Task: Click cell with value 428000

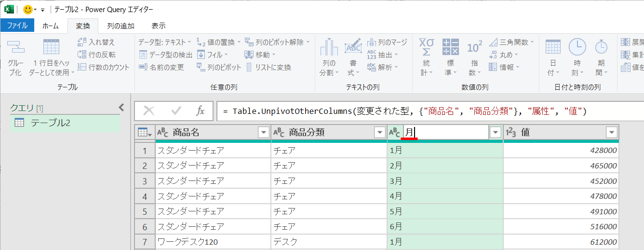Action: 561,150
